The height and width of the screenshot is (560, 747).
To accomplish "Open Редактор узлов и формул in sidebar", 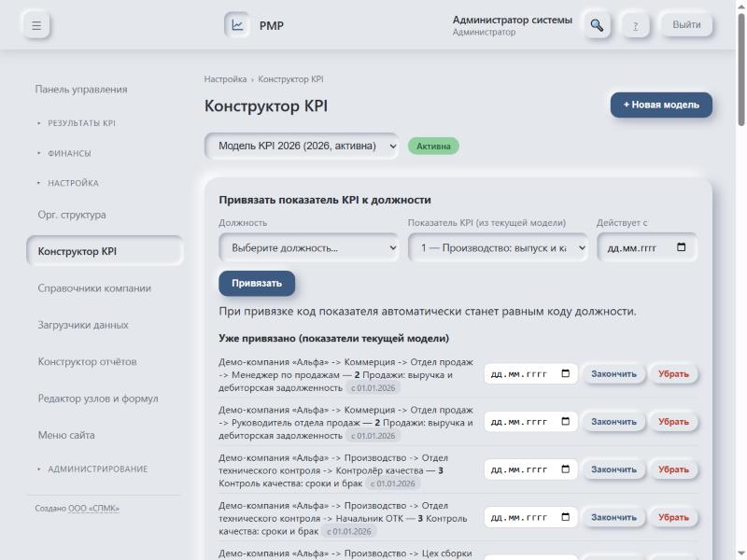I will click(x=98, y=399).
